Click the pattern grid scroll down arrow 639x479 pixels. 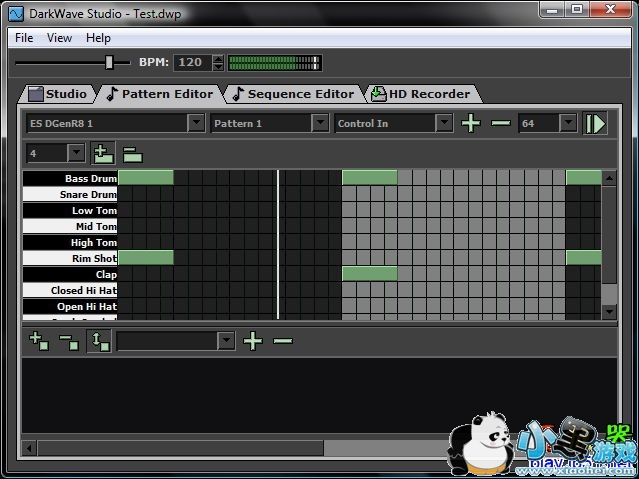point(609,312)
